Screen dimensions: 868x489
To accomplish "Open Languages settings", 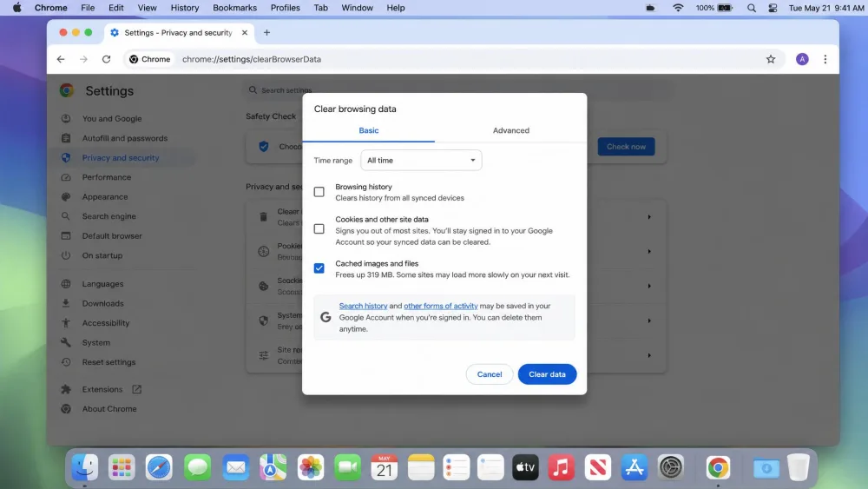I will click(103, 283).
